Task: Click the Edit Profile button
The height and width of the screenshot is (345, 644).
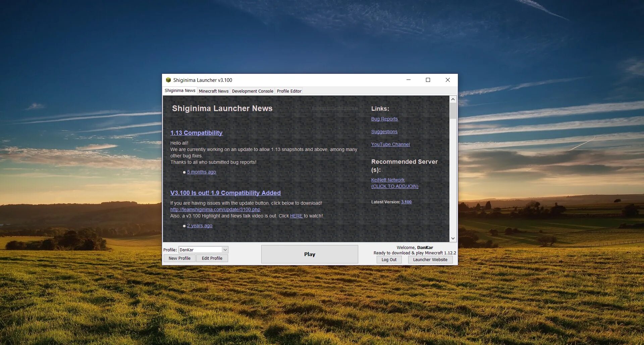Action: coord(212,258)
